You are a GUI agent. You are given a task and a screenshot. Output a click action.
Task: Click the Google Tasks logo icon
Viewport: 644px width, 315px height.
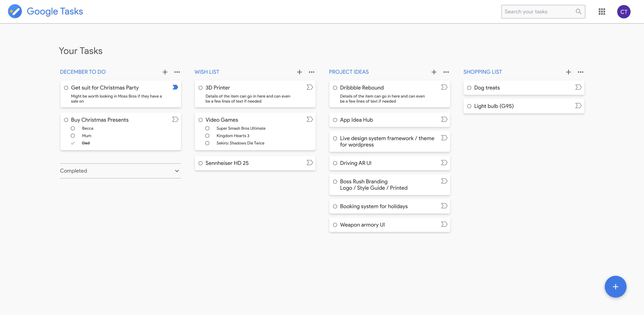(15, 12)
